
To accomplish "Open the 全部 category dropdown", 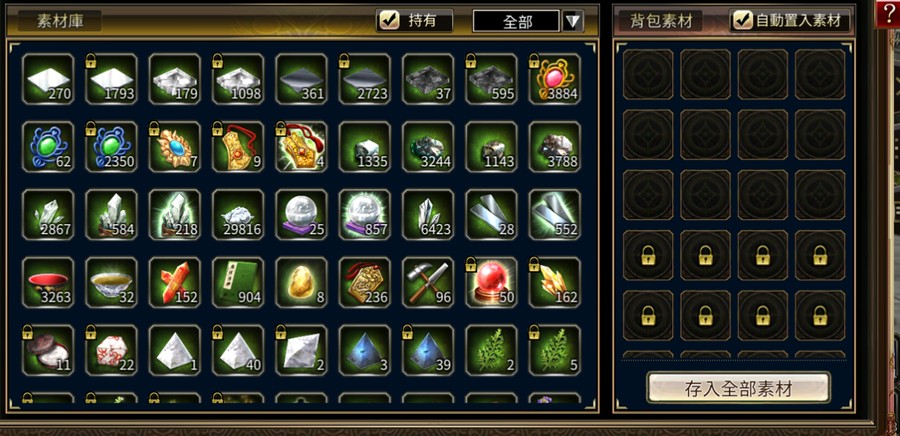I will pos(516,21).
